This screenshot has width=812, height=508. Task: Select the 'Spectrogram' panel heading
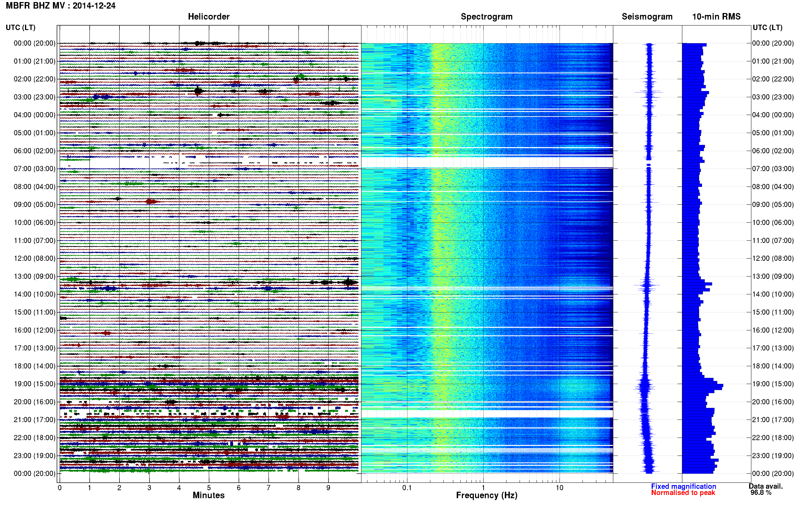pos(486,16)
